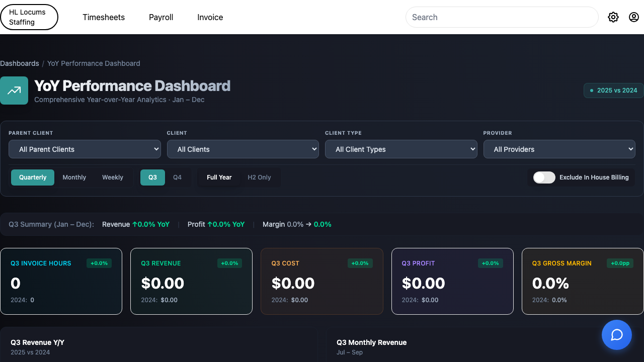
Task: Expand the All Providers dropdown
Action: coord(559,149)
